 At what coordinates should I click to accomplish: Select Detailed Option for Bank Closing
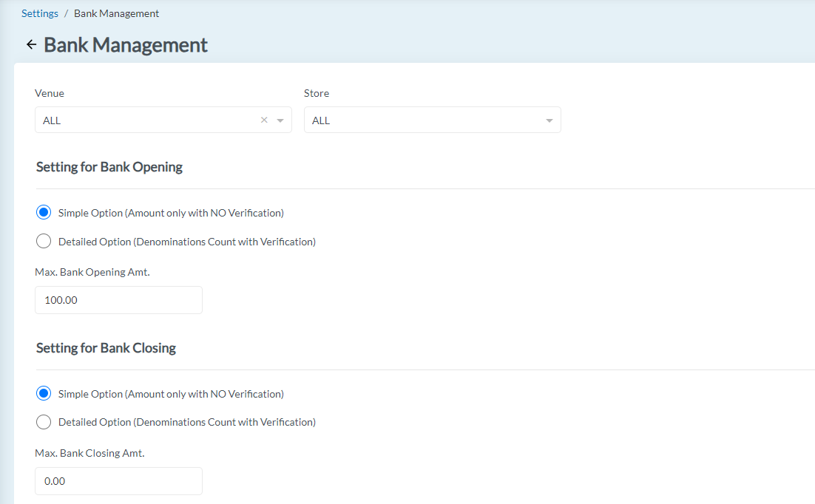pos(43,422)
